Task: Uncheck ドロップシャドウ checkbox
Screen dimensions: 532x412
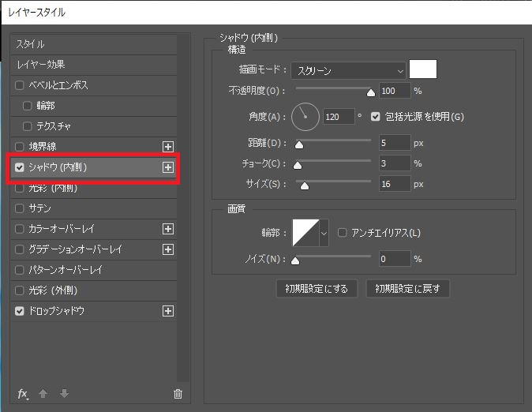Action: point(20,311)
